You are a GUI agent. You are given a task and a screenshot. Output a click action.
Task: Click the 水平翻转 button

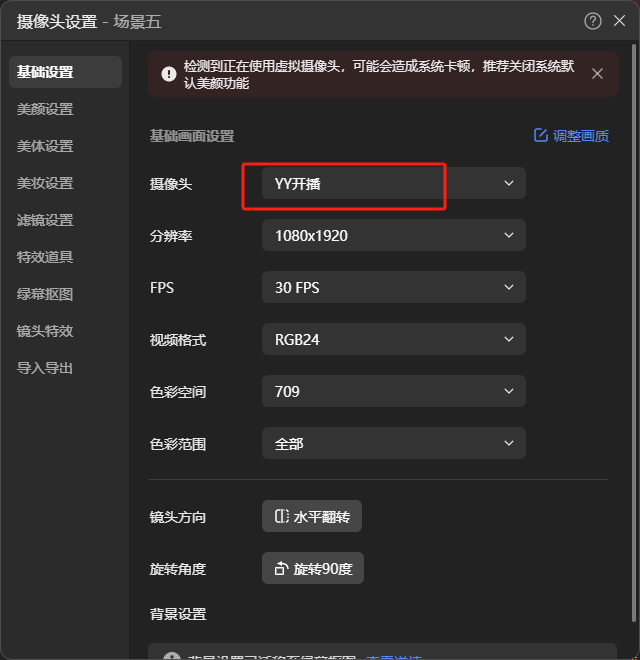pos(312,516)
